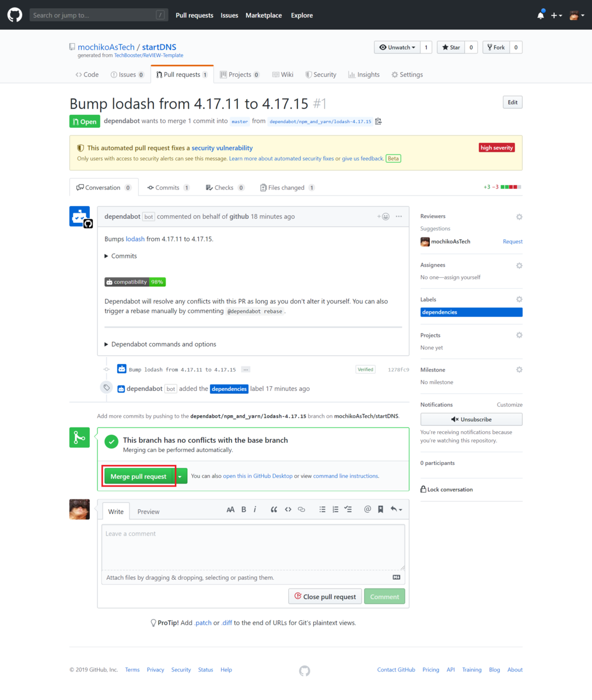
Task: Click the Customize notifications link
Action: 510,405
